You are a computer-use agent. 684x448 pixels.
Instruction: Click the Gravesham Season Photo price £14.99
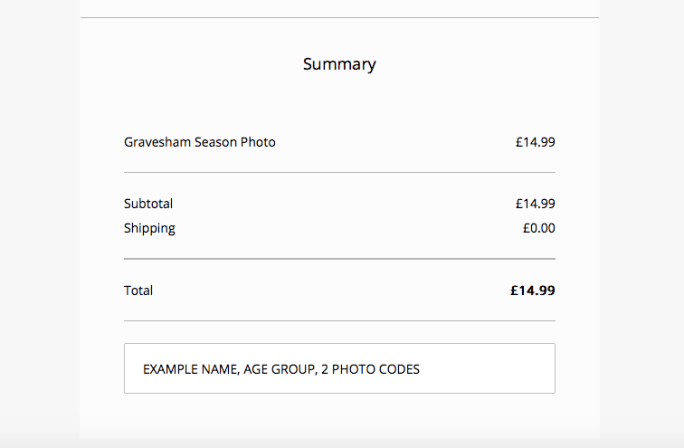535,142
